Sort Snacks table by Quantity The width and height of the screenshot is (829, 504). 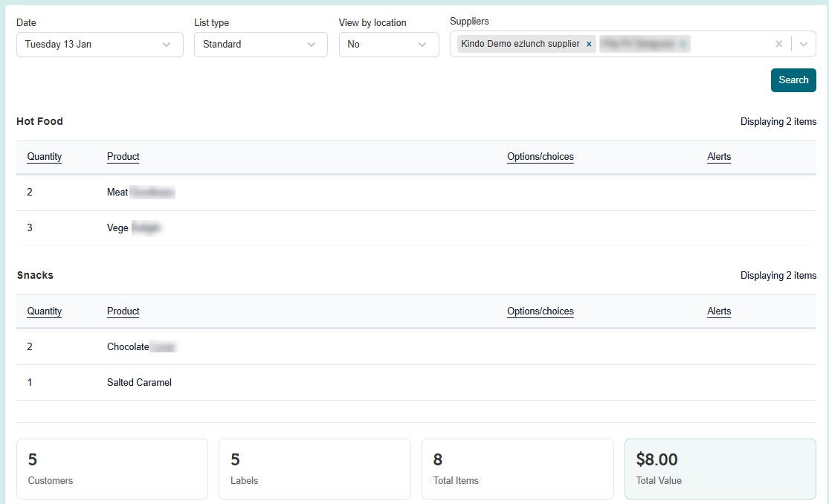(45, 311)
